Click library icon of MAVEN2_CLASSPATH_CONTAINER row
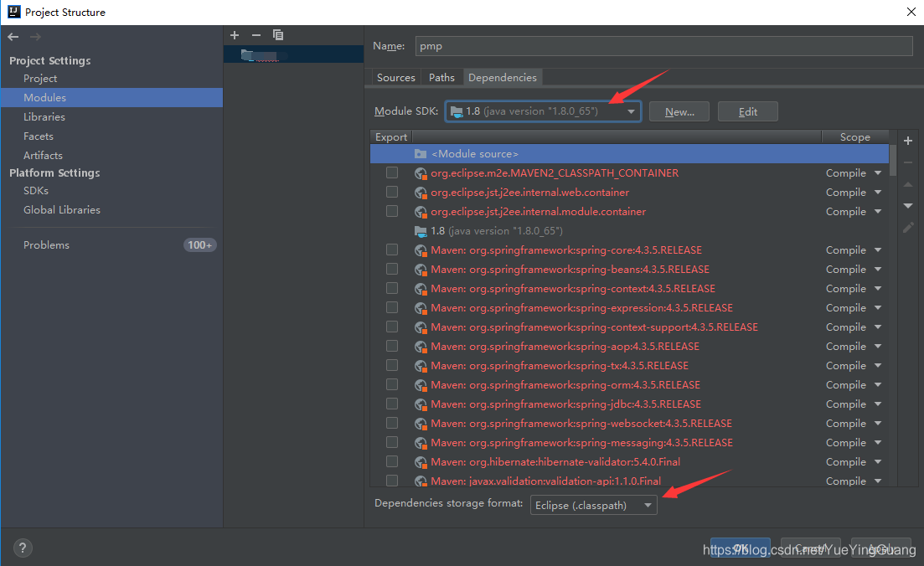This screenshot has height=566, width=924. pyautogui.click(x=421, y=173)
